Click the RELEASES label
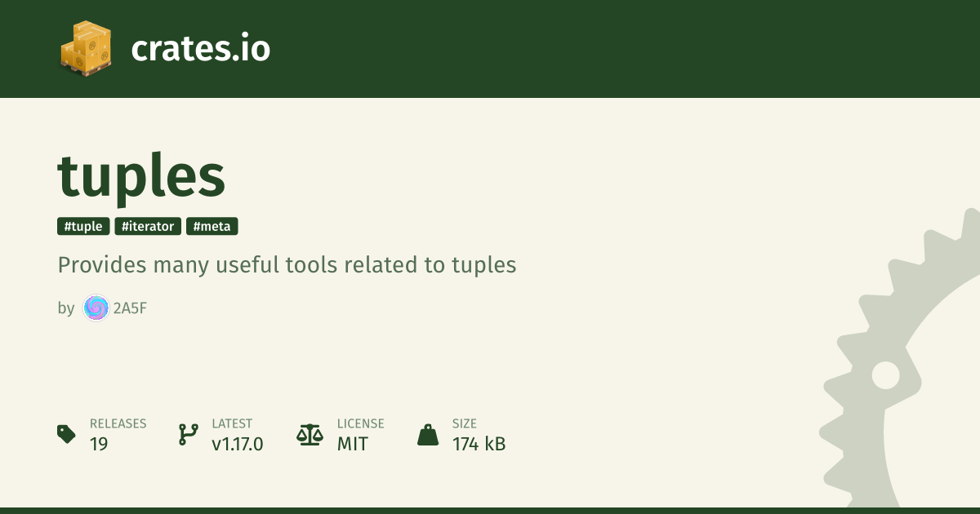 click(118, 424)
